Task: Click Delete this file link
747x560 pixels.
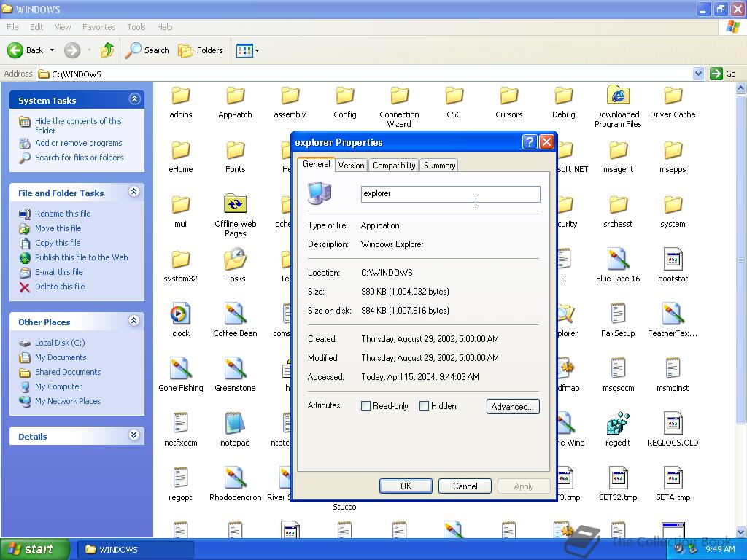Action: point(60,287)
